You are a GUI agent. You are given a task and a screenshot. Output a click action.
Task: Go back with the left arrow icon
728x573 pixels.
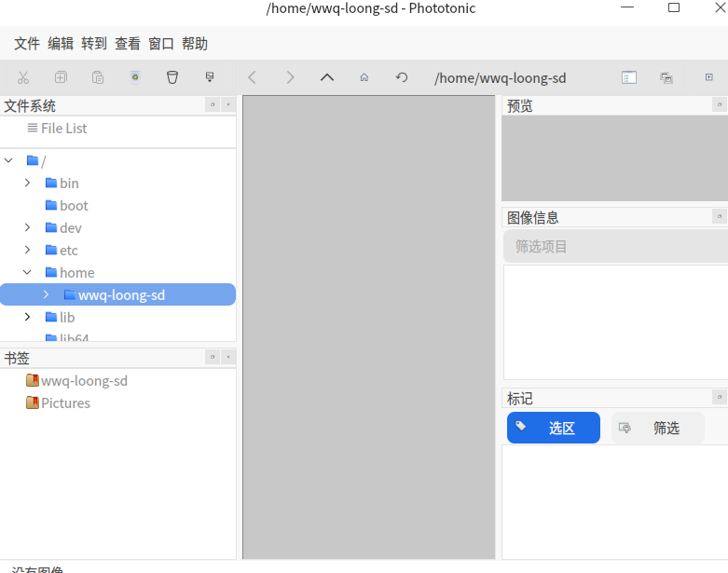coord(252,77)
